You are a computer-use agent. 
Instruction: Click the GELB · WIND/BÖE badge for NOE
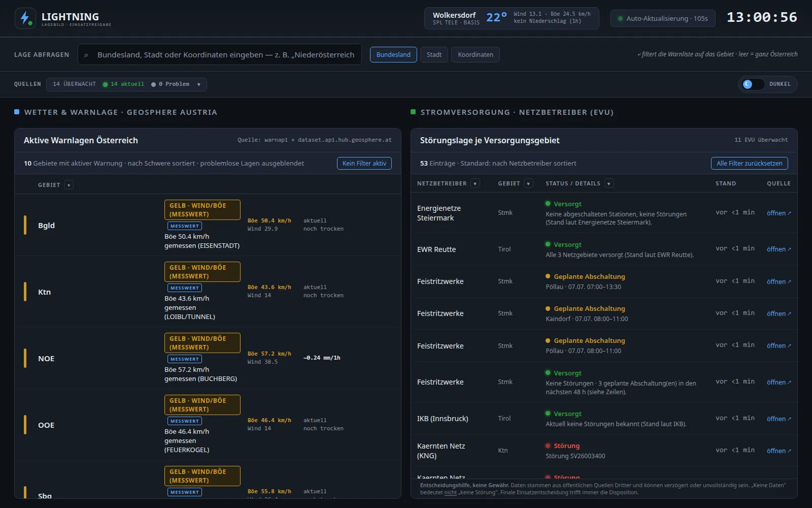(202, 343)
